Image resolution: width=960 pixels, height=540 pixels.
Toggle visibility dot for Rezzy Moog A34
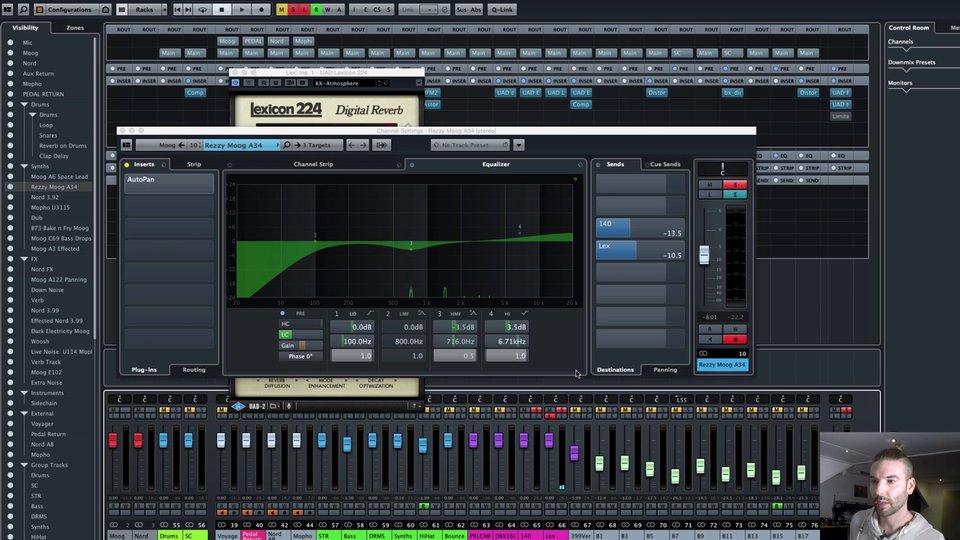10,187
